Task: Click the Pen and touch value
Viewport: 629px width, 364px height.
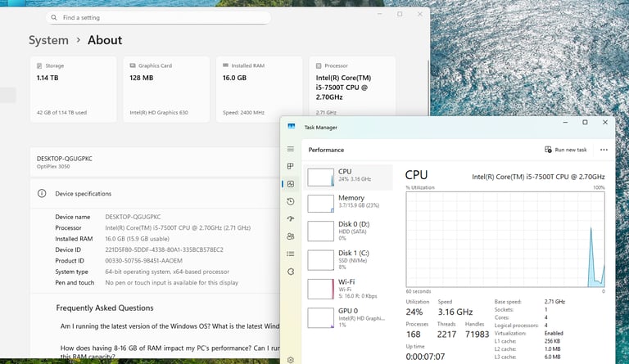Action: click(172, 283)
